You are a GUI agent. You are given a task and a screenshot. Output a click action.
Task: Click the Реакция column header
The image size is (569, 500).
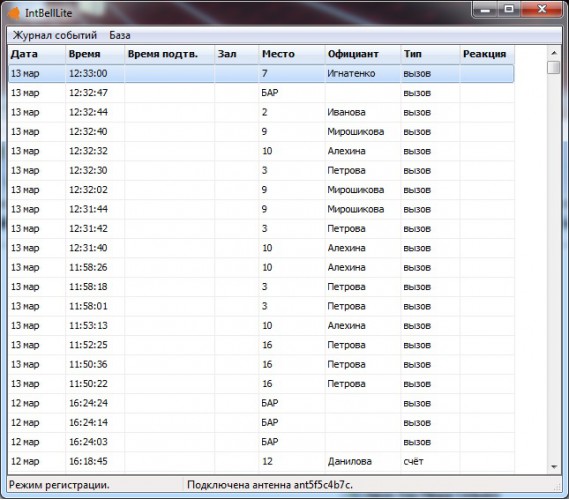coord(487,54)
